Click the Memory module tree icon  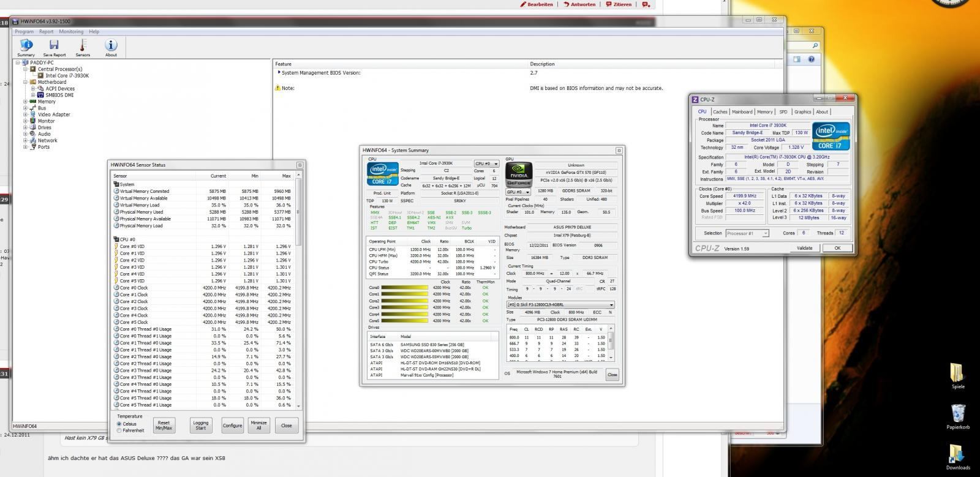[x=33, y=102]
